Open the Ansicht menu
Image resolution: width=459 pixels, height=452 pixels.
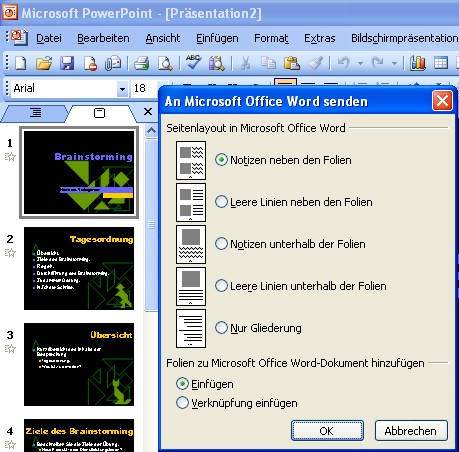[163, 38]
